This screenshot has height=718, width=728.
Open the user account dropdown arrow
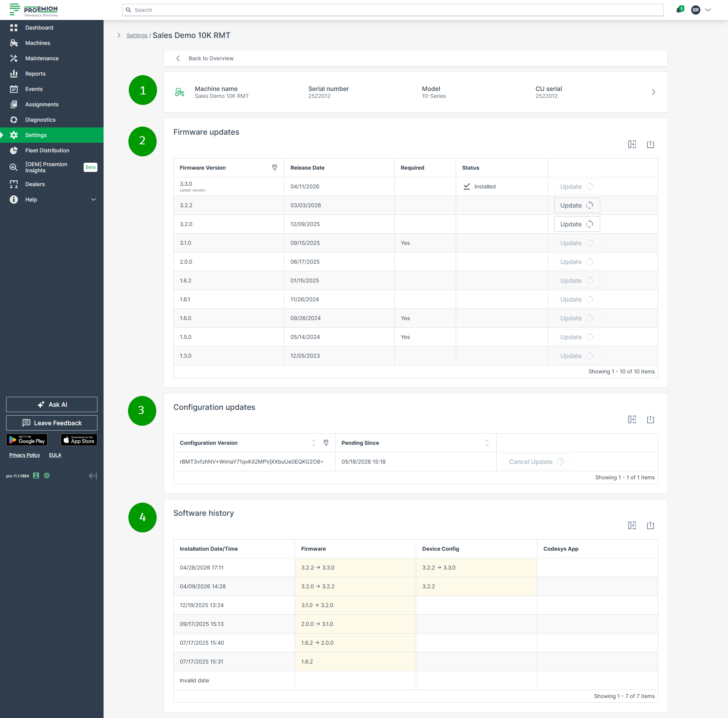point(708,10)
